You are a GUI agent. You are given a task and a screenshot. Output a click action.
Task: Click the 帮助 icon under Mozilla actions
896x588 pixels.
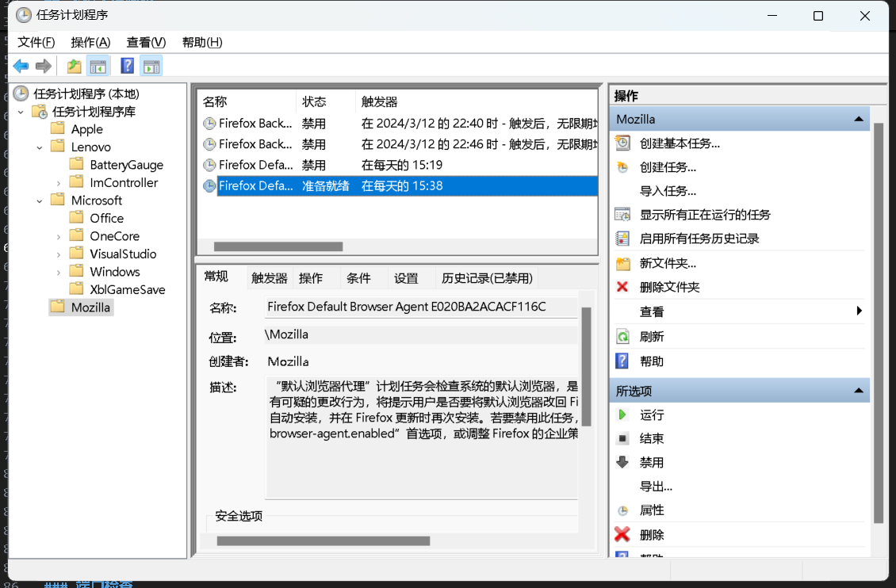622,361
